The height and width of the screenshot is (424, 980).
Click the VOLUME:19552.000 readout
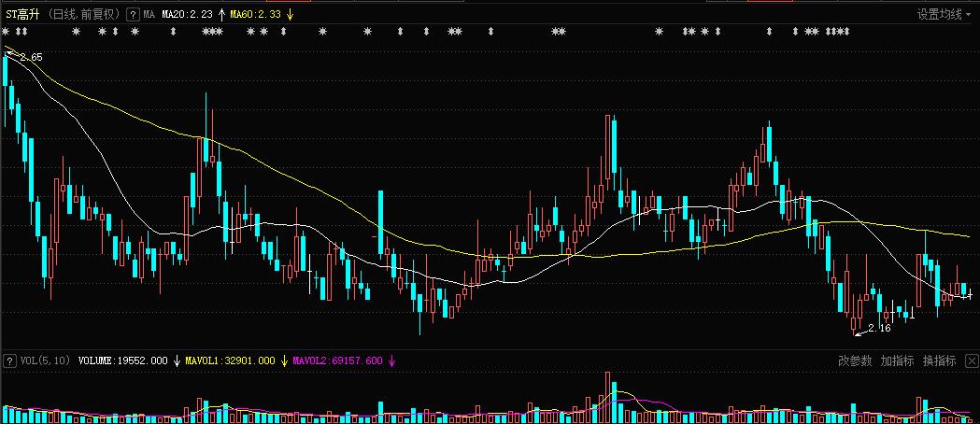tap(123, 360)
